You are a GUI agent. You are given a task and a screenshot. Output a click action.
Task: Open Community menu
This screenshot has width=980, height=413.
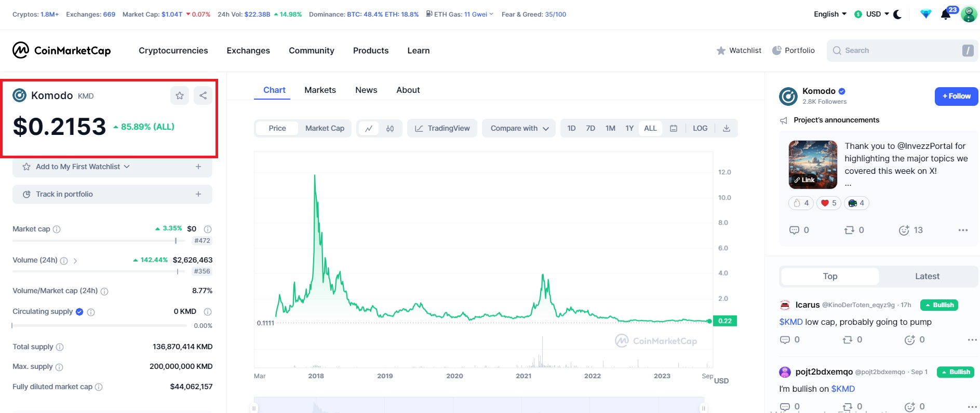coord(312,50)
